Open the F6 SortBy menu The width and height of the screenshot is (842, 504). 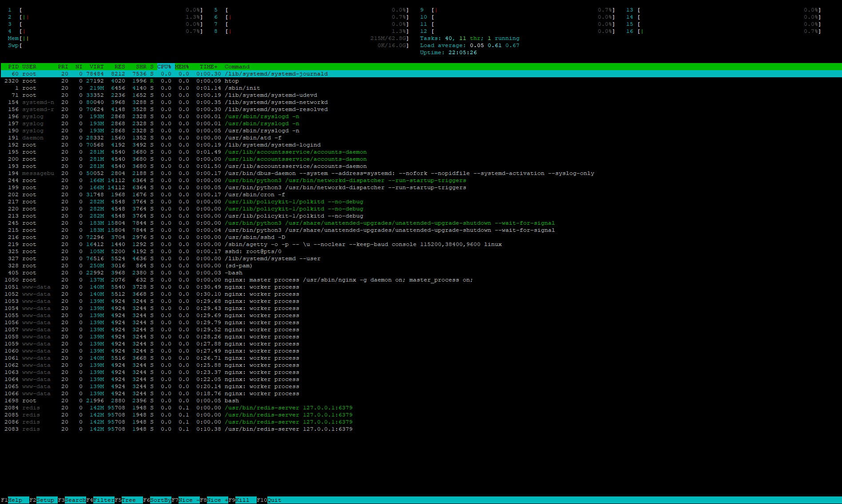[157, 500]
